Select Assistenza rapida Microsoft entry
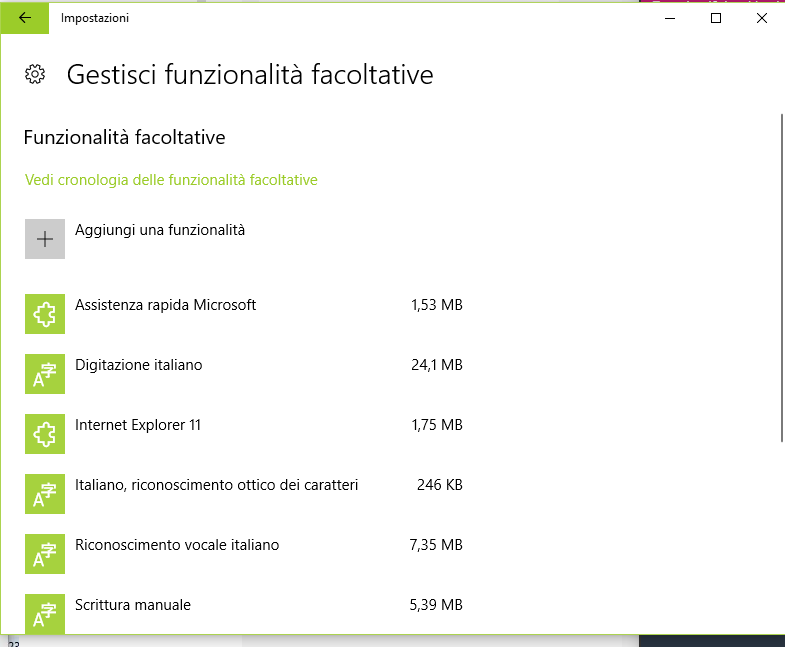This screenshot has height=647, width=785. (165, 304)
